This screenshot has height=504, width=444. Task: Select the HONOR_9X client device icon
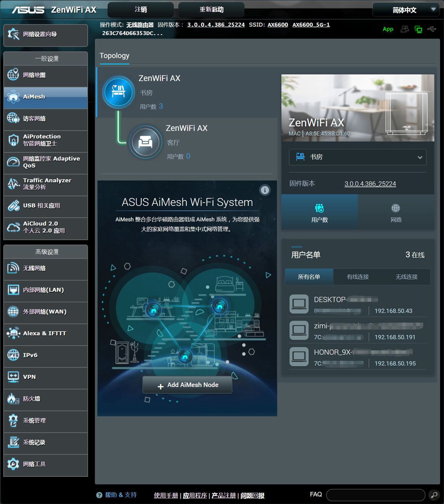(x=299, y=357)
